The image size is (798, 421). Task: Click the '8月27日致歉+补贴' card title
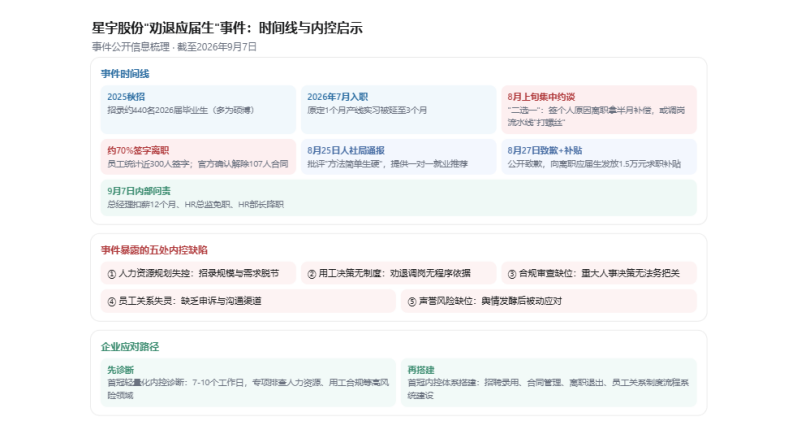point(545,151)
